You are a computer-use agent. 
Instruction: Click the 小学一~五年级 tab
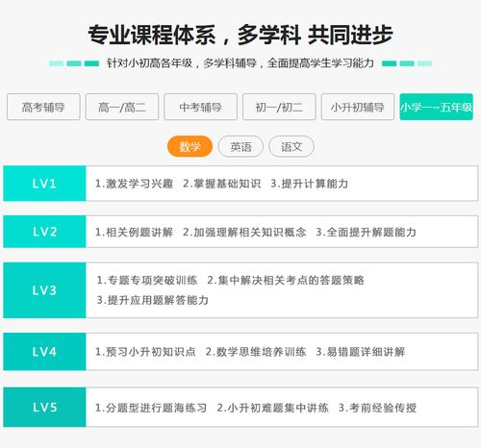(x=436, y=107)
